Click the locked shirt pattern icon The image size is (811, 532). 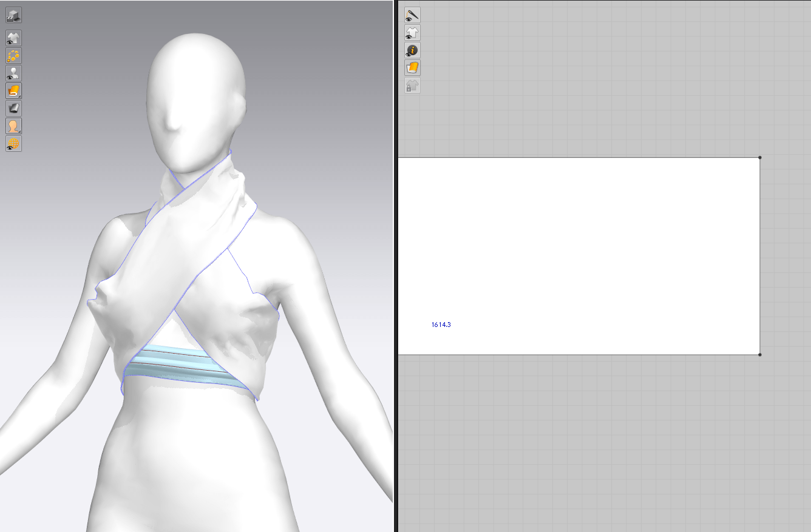[413, 86]
